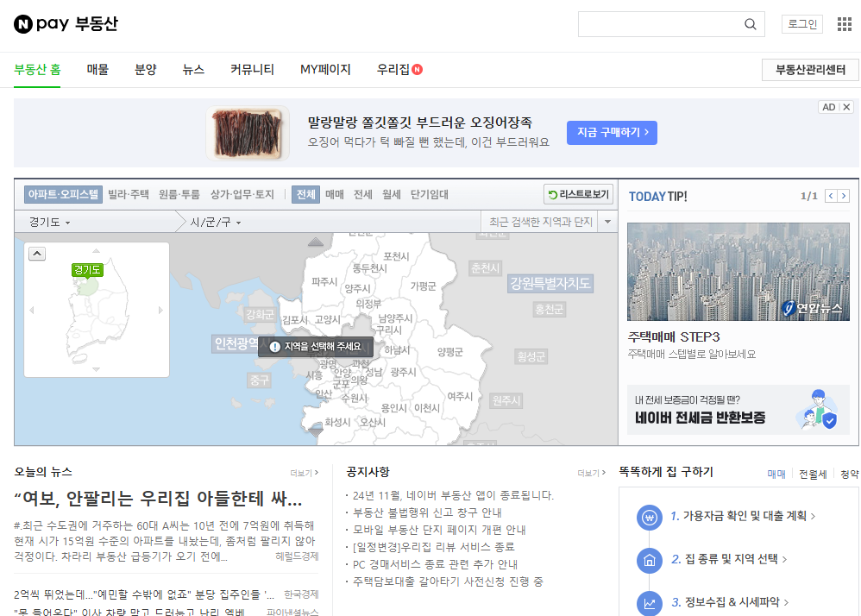
Task: Click the house icon for step 2
Action: (x=650, y=561)
